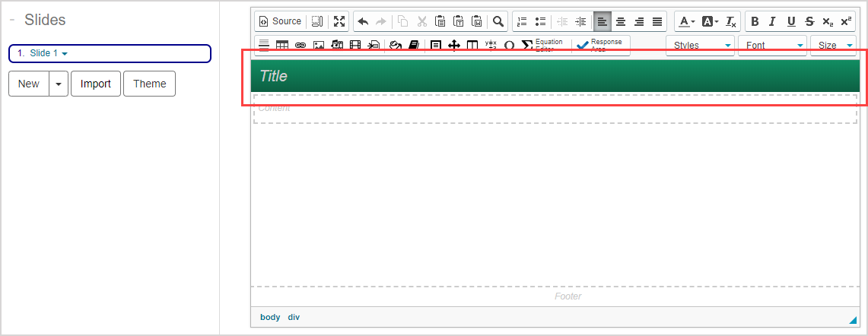The width and height of the screenshot is (868, 336).
Task: Open Find with the magnifier icon
Action: click(x=498, y=21)
